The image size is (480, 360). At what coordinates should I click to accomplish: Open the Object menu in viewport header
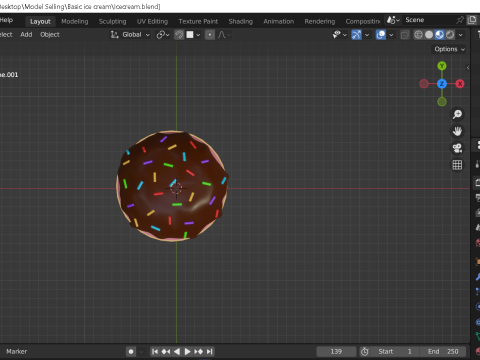[x=50, y=35]
